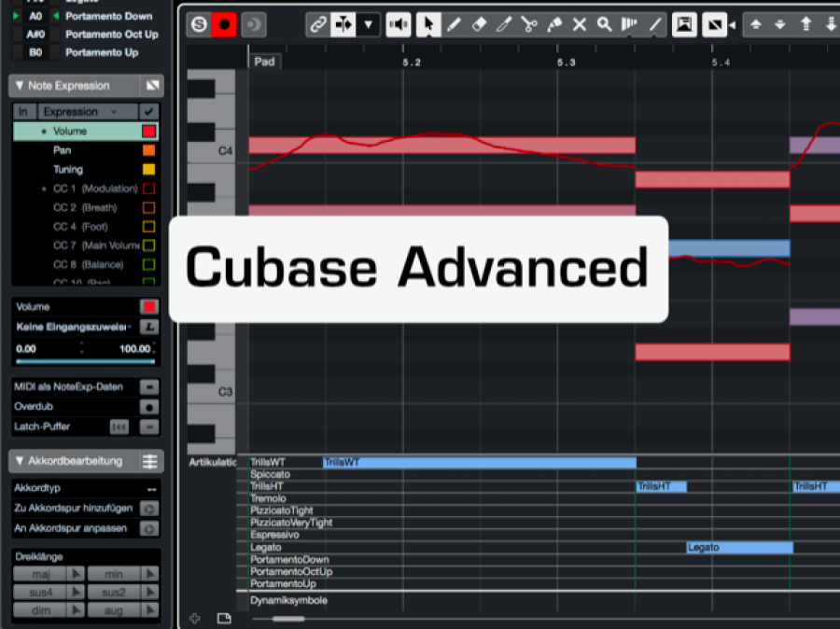The image size is (840, 629).
Task: Toggle Acoustic Feedback speaker icon
Action: [399, 24]
